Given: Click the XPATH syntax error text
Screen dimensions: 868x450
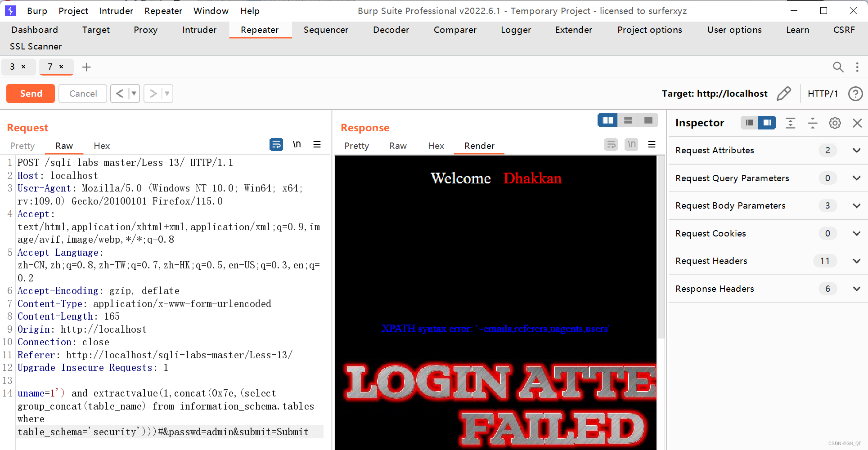Looking at the screenshot, I should [x=495, y=329].
